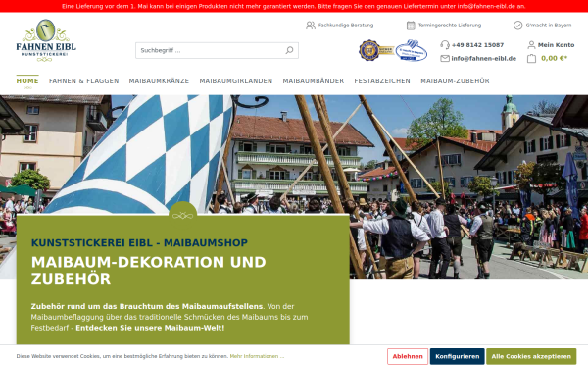This screenshot has height=368, width=588.
Task: Click the info@fahnen-eibl.de email link
Action: [x=484, y=59]
